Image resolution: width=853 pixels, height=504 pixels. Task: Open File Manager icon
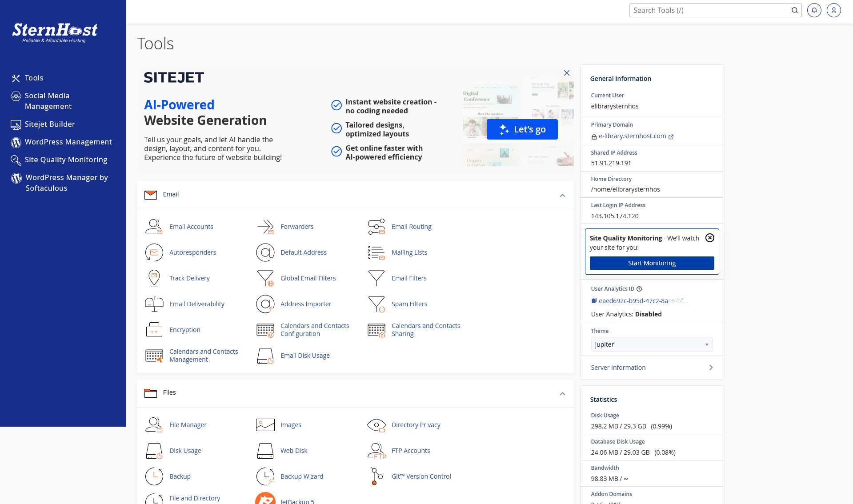coord(154,425)
